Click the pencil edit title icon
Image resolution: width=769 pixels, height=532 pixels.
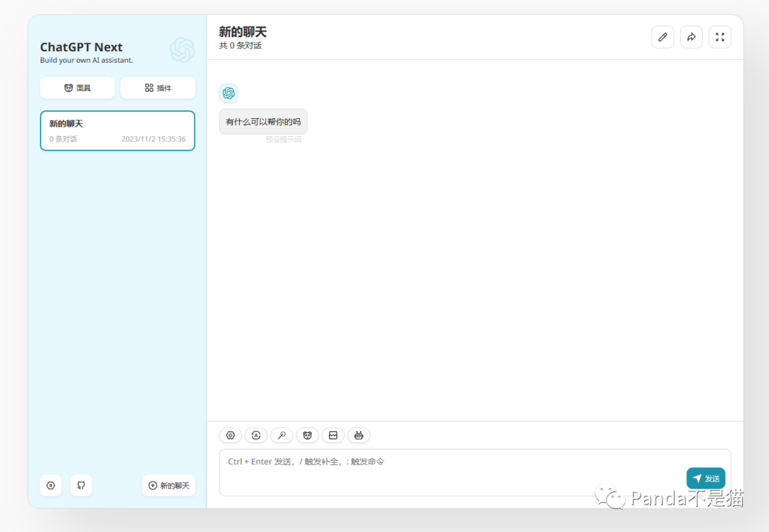pos(663,37)
